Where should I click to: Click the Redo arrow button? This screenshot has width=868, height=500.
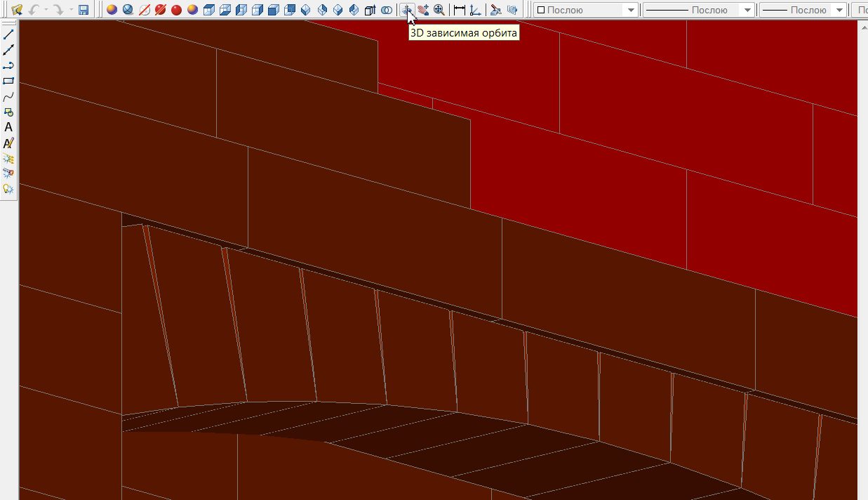(59, 10)
